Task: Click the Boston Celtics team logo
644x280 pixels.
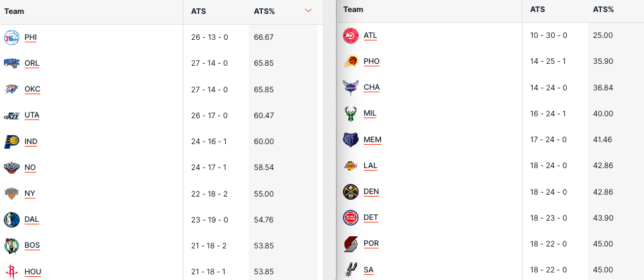Action: [11, 245]
